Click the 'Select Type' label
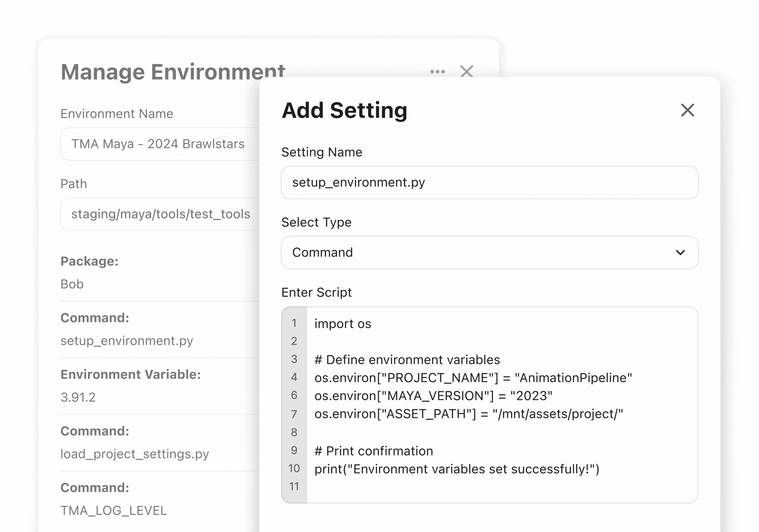The image size is (759, 532). (316, 222)
